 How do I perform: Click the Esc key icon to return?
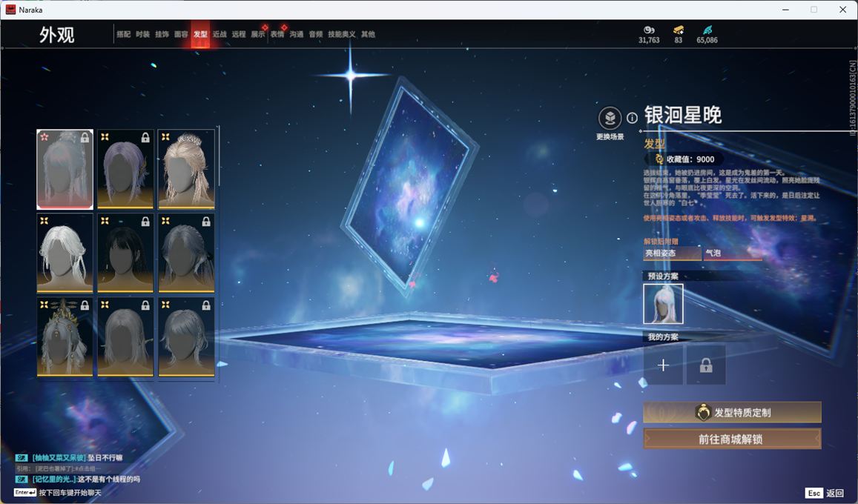[x=814, y=493]
